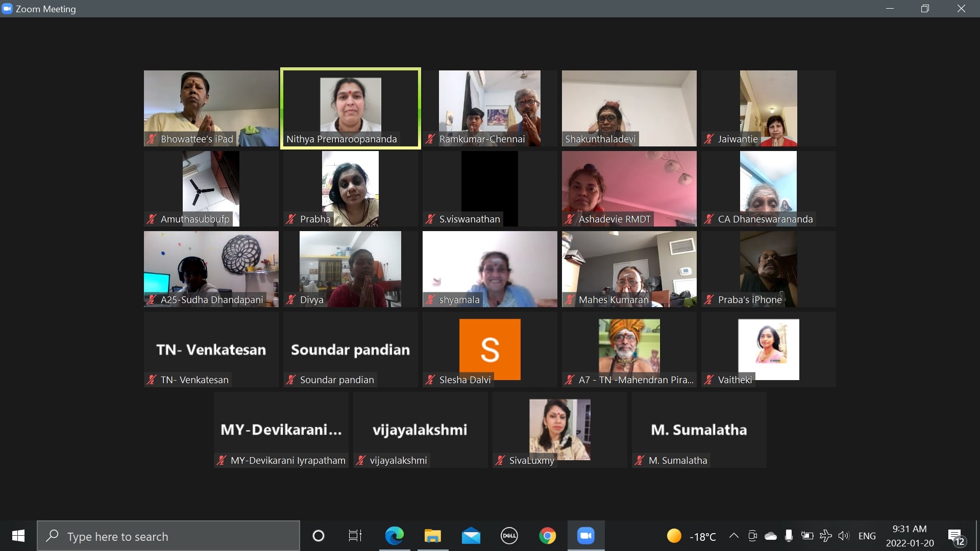Select the Shakunthaladevi participant video
The image size is (980, 551).
coord(629,108)
